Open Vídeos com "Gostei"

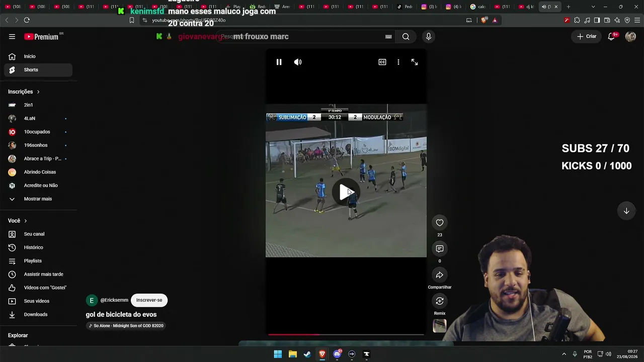(x=38, y=288)
